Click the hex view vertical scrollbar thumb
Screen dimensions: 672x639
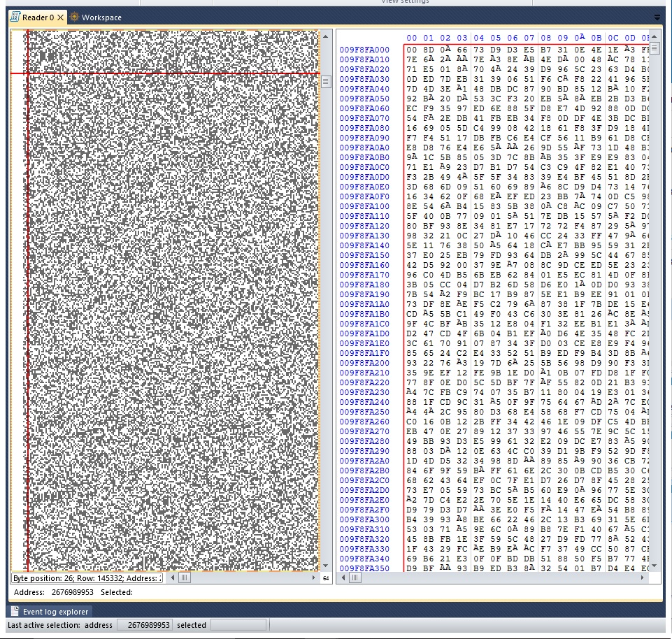tap(655, 48)
